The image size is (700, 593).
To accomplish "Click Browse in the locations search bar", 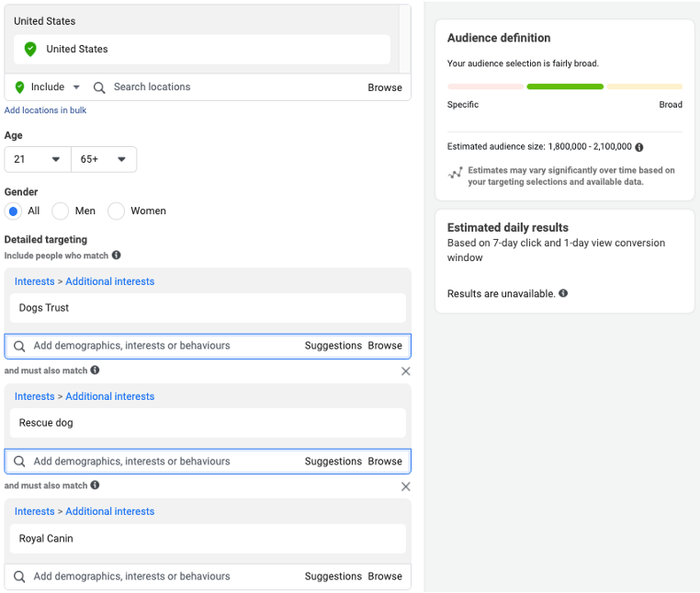I will [x=385, y=87].
